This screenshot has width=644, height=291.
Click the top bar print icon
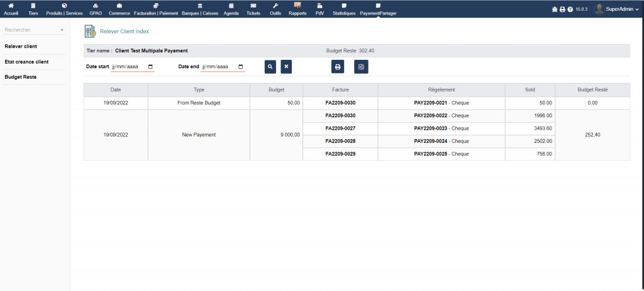(562, 9)
